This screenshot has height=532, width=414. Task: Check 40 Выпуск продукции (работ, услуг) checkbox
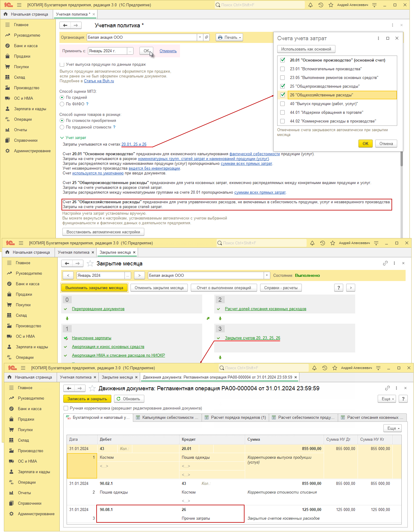pos(282,104)
